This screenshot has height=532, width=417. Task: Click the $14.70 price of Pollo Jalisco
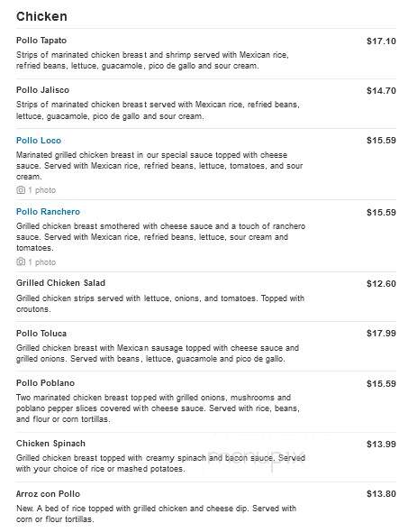point(381,90)
